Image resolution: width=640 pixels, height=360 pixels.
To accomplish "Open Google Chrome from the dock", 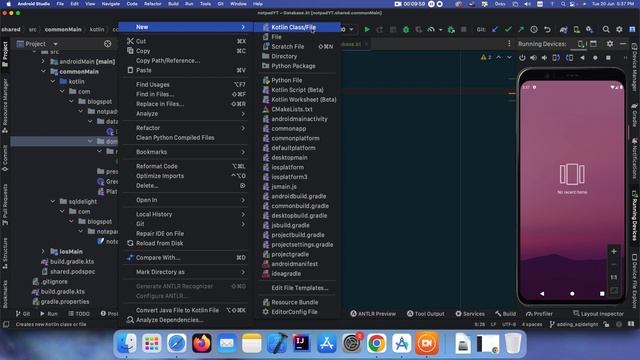I will pos(376,343).
